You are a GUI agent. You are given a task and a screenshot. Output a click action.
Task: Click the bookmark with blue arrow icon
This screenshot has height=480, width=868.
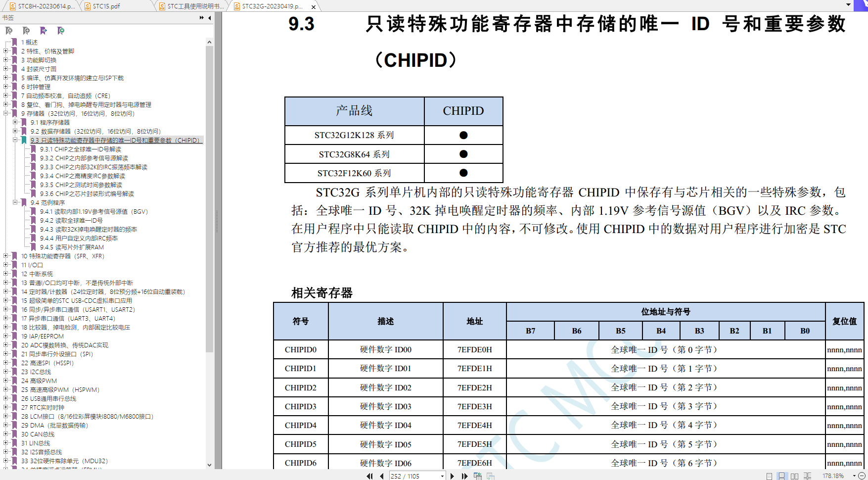pos(44,31)
